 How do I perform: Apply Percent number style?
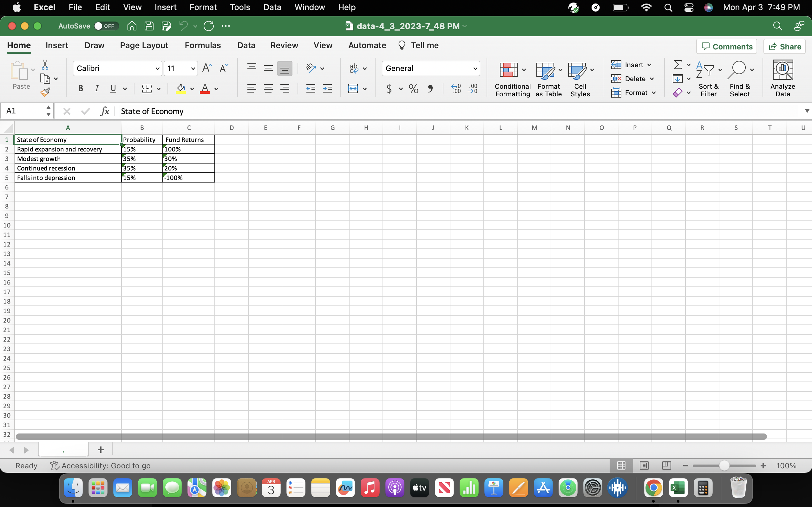[x=413, y=88]
